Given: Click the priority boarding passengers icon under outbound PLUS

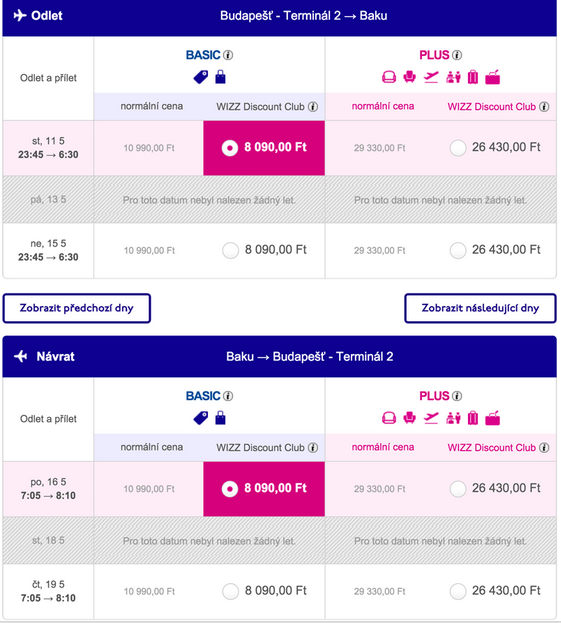Looking at the screenshot, I should click(x=453, y=77).
